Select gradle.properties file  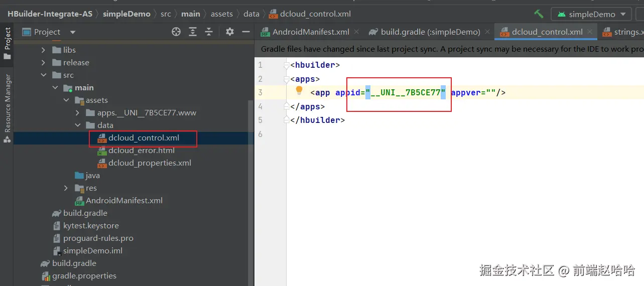pyautogui.click(x=84, y=276)
